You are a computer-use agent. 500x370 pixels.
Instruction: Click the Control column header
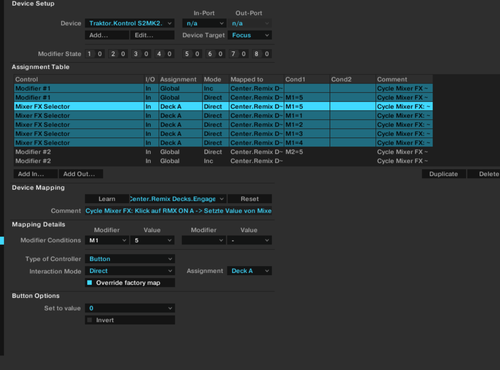(79, 79)
